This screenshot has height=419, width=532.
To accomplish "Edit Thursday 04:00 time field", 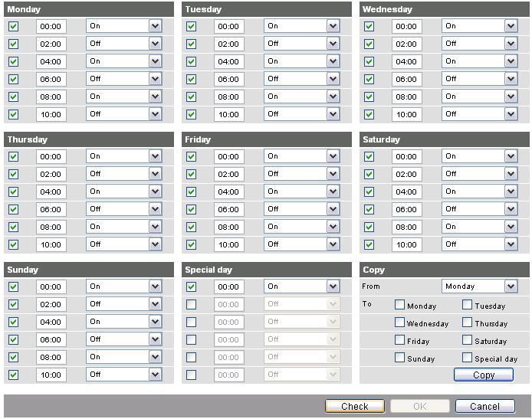I will (x=51, y=191).
